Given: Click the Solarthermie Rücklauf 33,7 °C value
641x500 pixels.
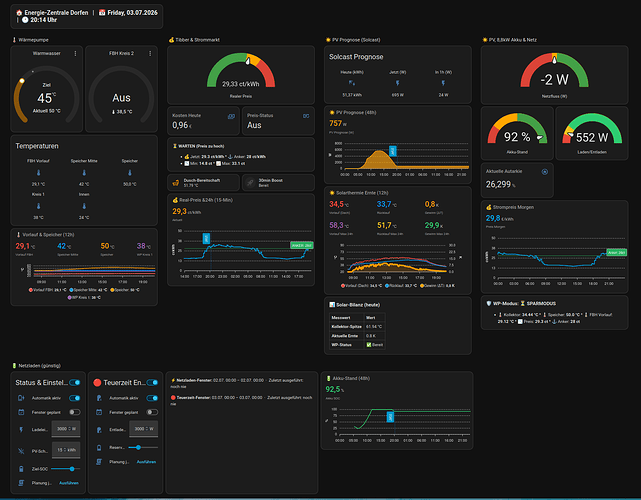Looking at the screenshot, I should [x=386, y=204].
